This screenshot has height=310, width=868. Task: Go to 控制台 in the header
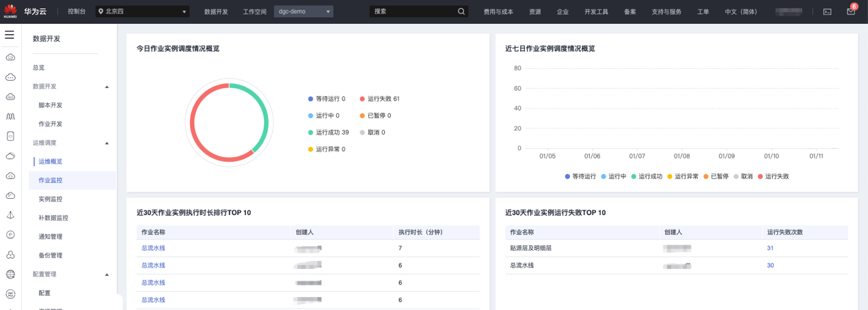coord(77,12)
